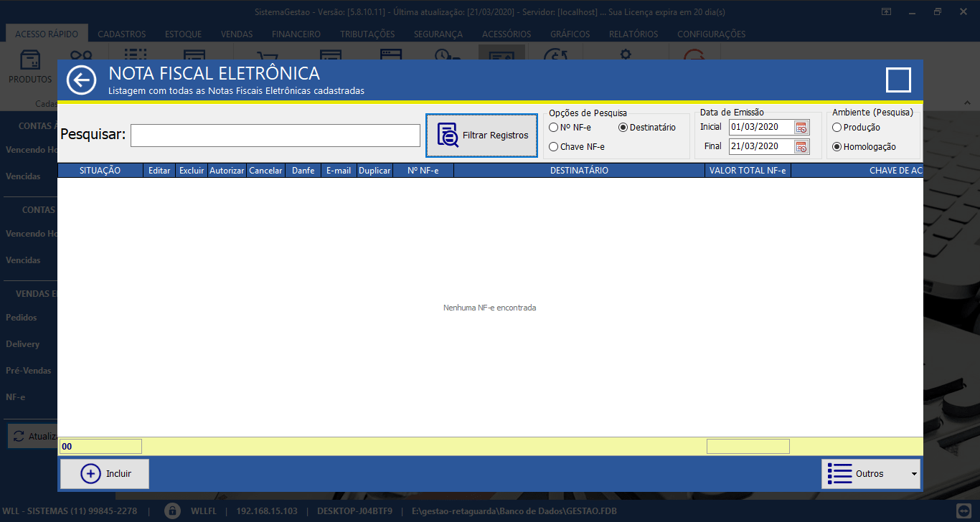The height and width of the screenshot is (522, 980).
Task: Click the record count field showing 00
Action: click(100, 447)
